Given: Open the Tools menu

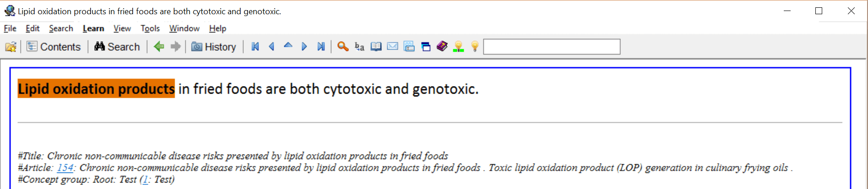Looking at the screenshot, I should [x=150, y=28].
